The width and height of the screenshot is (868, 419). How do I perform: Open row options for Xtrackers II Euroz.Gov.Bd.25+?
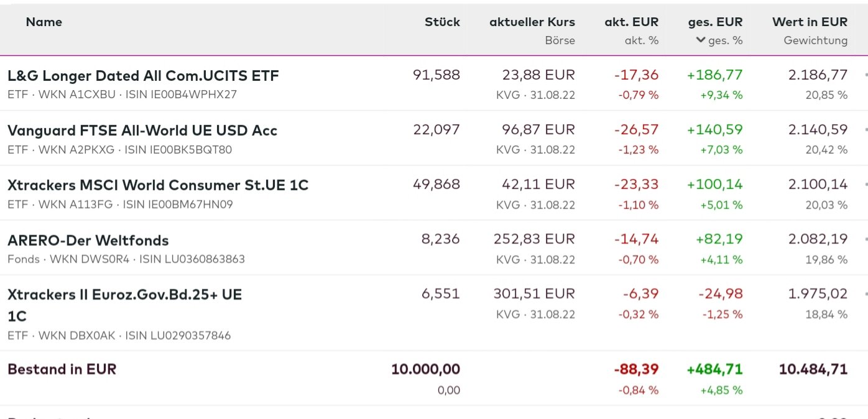[865, 294]
